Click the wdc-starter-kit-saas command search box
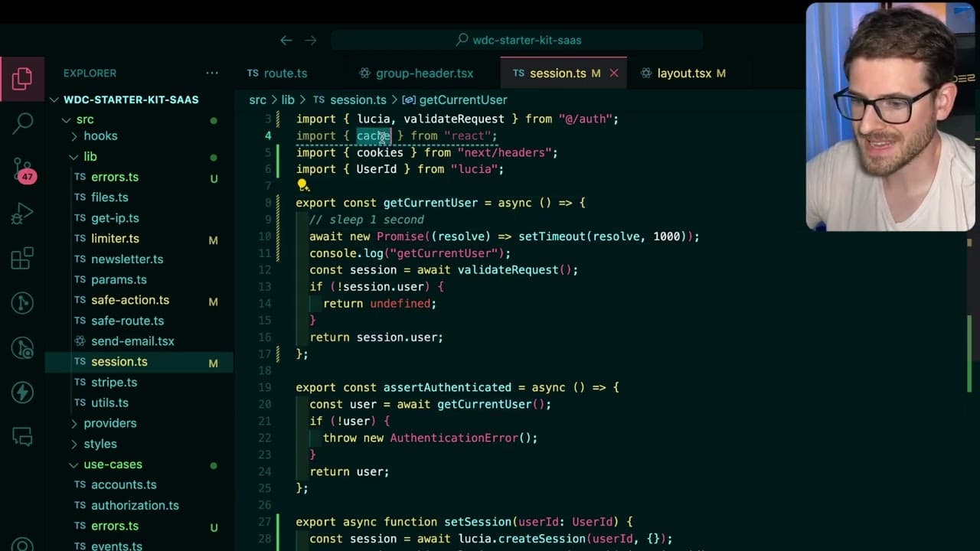This screenshot has width=980, height=551. [517, 40]
